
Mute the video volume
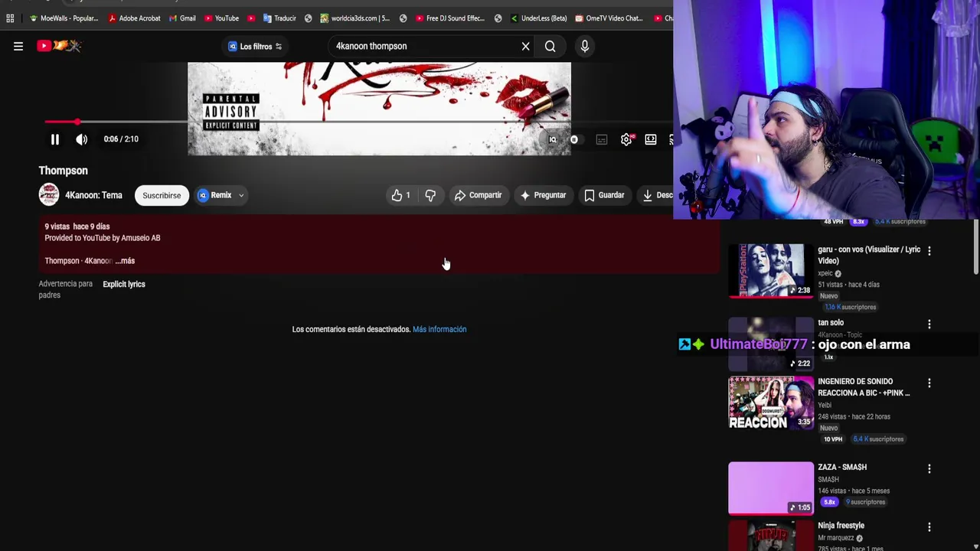(x=81, y=139)
